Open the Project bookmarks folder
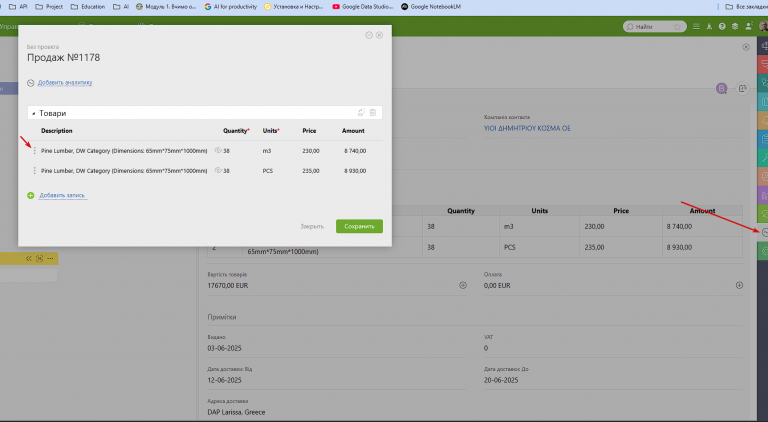Viewport: 768px width, 422px height. [48, 7]
